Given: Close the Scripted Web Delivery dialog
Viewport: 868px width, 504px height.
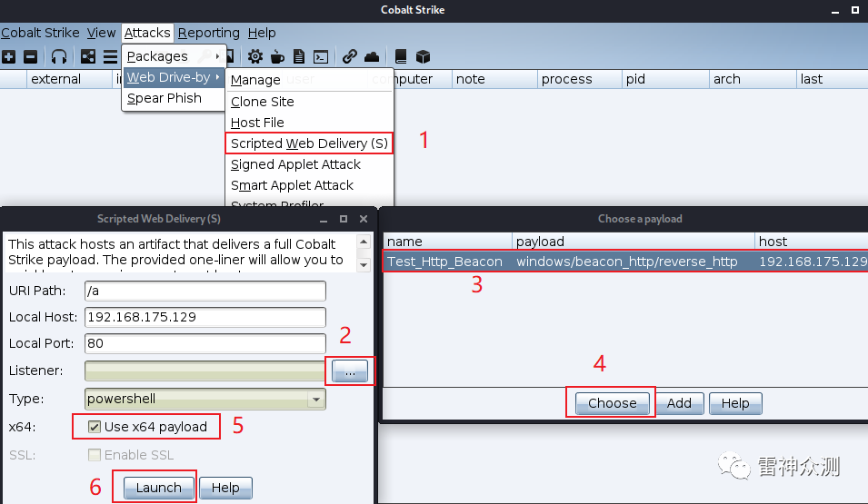Looking at the screenshot, I should coord(364,219).
